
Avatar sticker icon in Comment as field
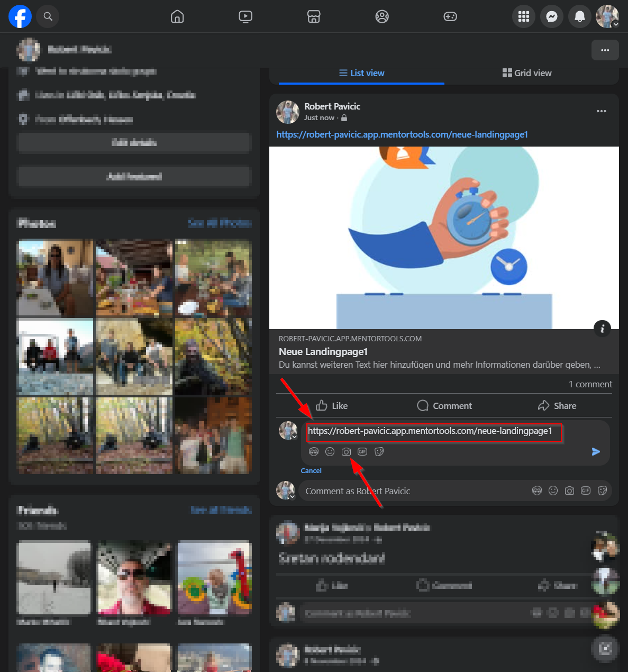point(537,491)
